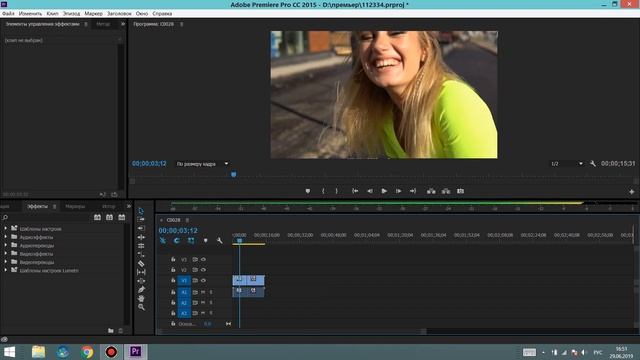This screenshot has height=360, width=640.
Task: Show overflow tabs in Effect Controls group
Action: point(123,24)
